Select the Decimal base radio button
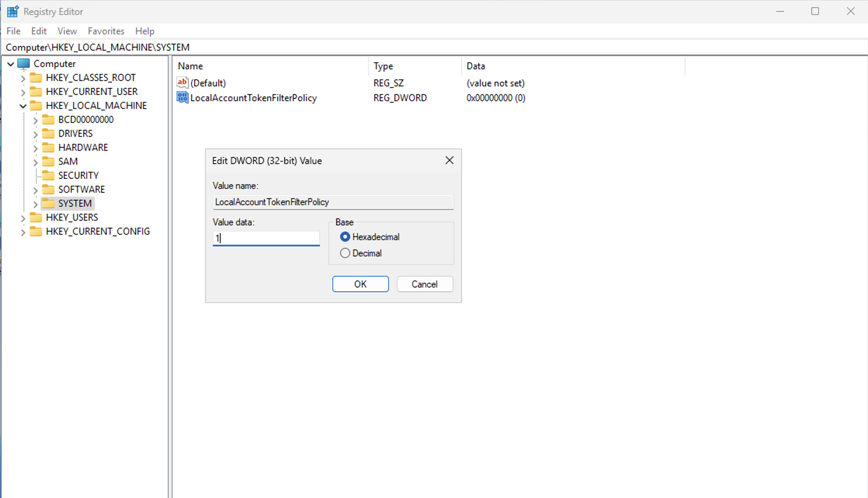The height and width of the screenshot is (498, 868). (x=345, y=253)
